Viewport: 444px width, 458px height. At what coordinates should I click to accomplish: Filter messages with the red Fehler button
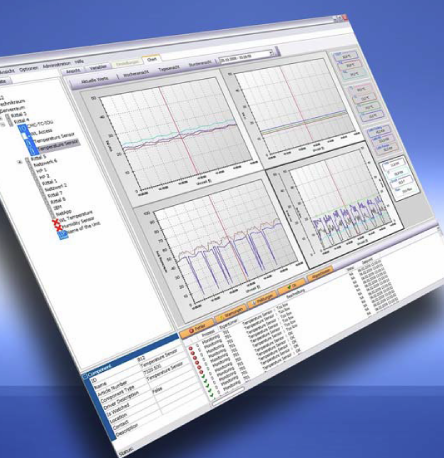(x=197, y=328)
